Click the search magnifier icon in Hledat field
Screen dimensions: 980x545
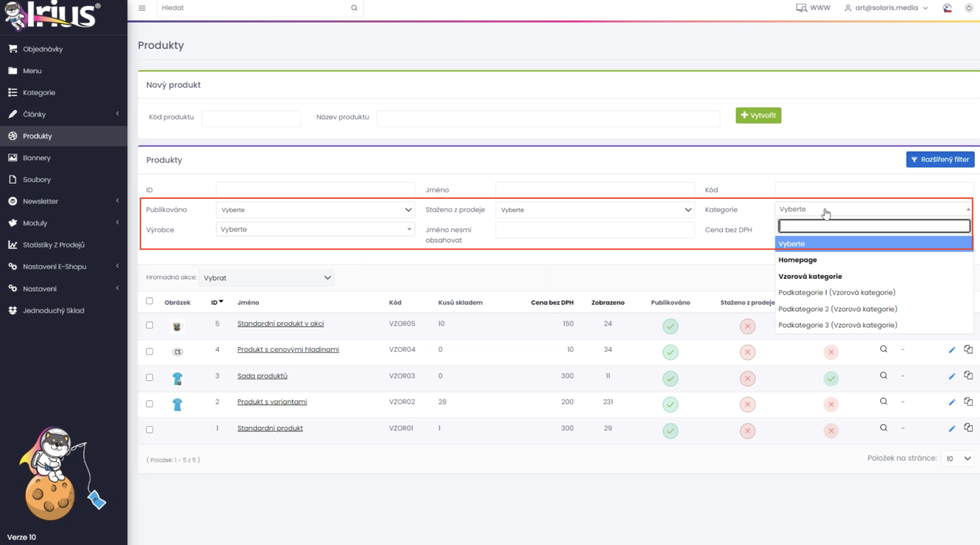point(354,8)
